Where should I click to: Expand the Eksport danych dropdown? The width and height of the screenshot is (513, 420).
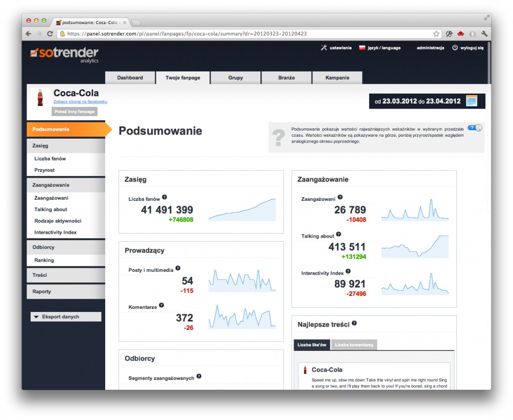click(x=66, y=317)
